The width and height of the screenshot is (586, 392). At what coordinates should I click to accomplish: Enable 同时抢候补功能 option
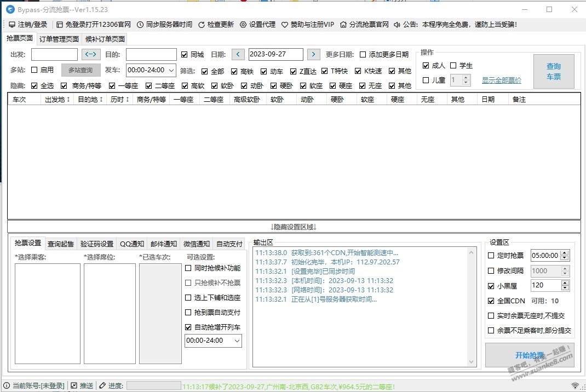[x=188, y=268]
